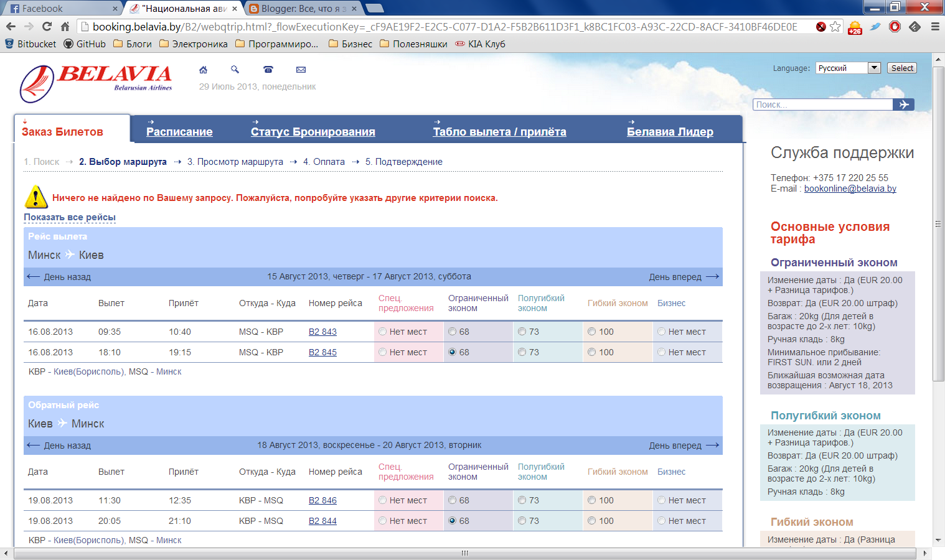Open GitHub bookmark

pos(85,44)
